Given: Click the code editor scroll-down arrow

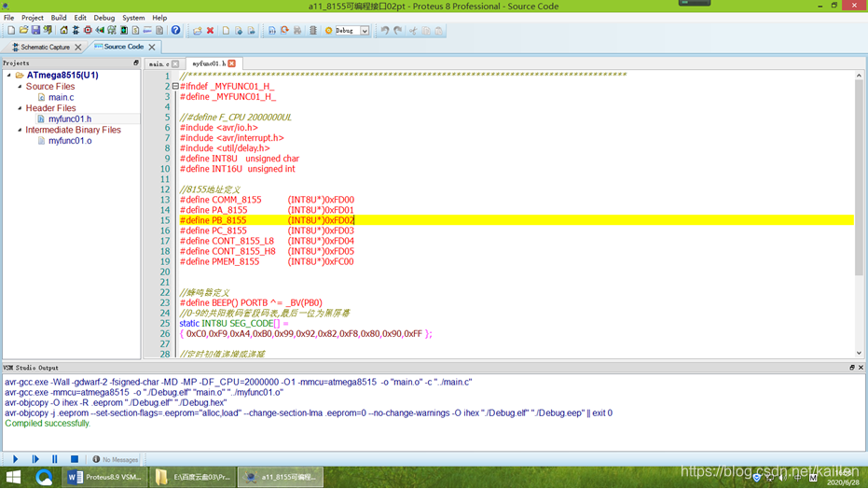Looking at the screenshot, I should pos(859,354).
